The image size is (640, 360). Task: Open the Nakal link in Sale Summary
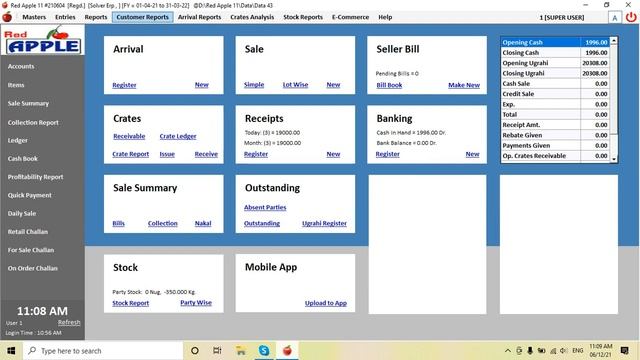(203, 223)
